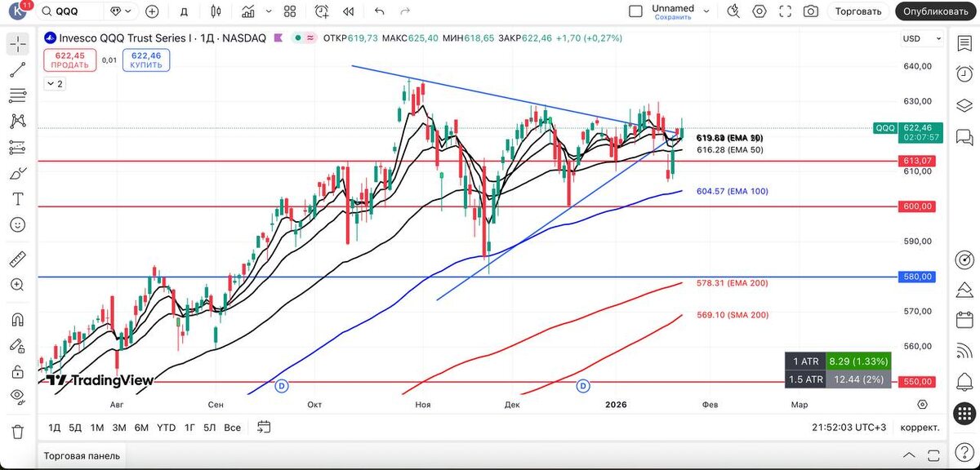
Task: Open the emoji icons tool
Action: 17,224
